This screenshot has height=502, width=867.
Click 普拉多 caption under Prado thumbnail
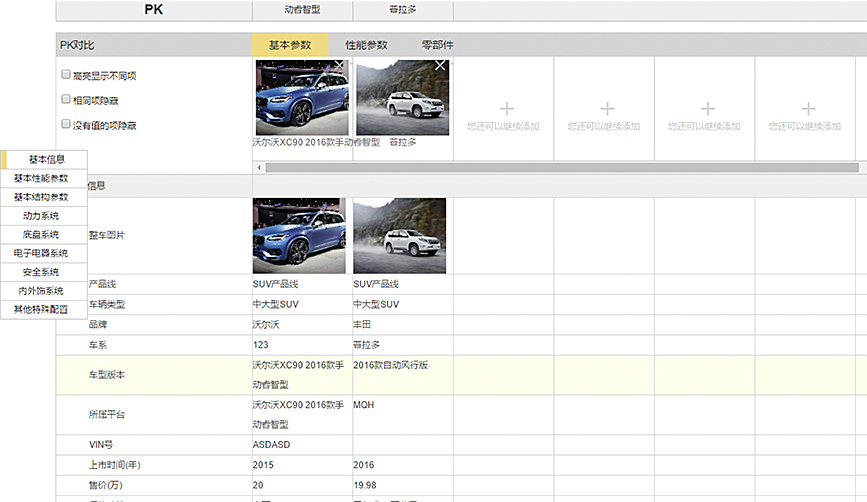(403, 143)
